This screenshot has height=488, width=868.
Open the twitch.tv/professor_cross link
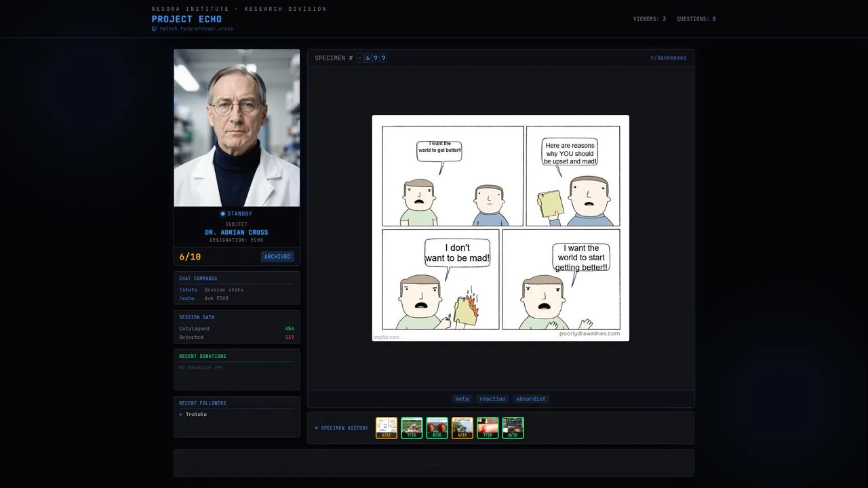coord(196,28)
